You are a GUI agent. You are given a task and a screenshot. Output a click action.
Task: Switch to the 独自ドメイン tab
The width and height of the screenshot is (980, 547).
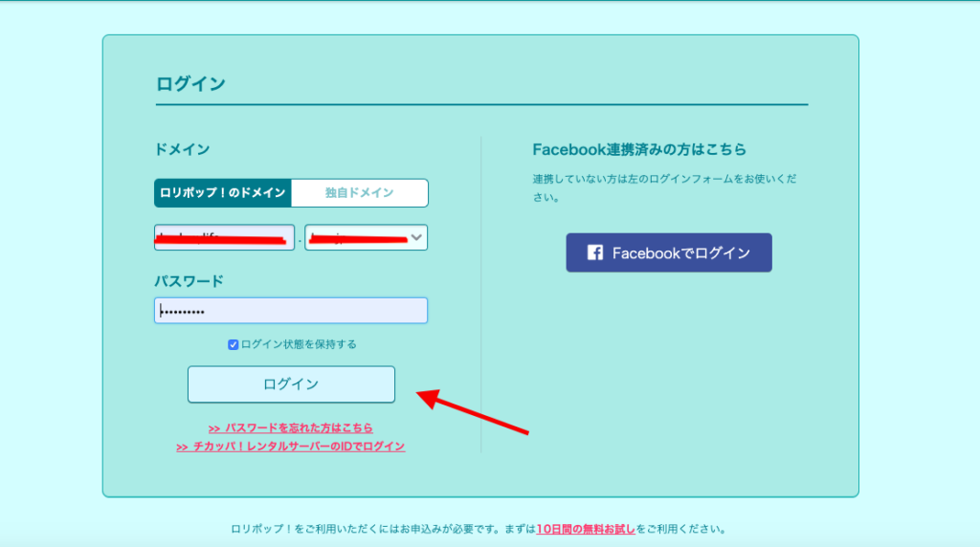click(360, 193)
